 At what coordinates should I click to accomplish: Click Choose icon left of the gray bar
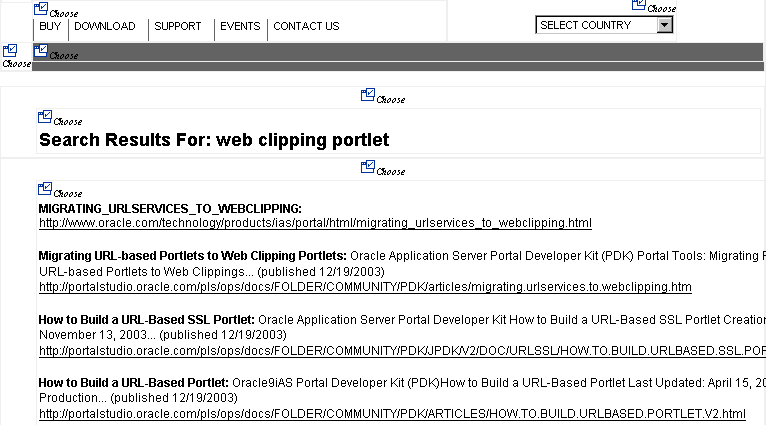(x=10, y=51)
